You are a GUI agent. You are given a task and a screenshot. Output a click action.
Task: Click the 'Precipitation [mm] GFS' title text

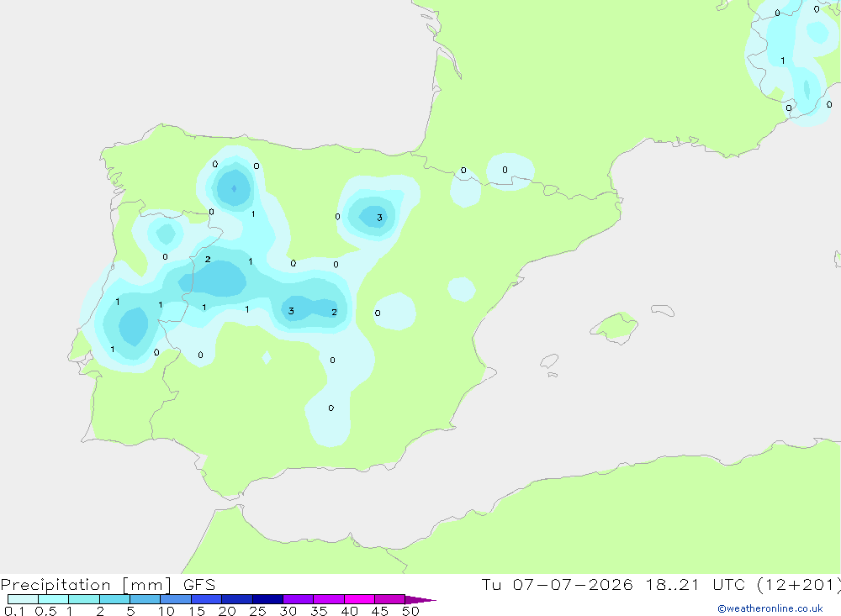pyautogui.click(x=108, y=585)
